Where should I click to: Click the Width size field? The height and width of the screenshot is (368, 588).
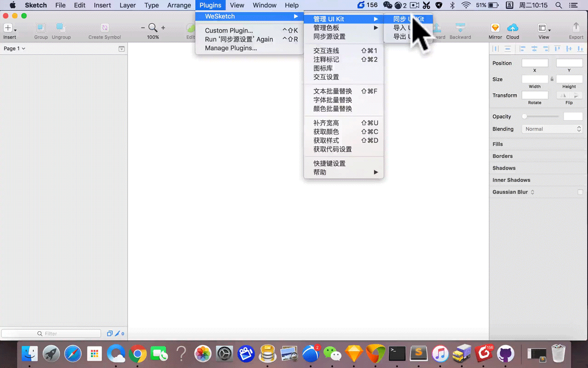[535, 79]
